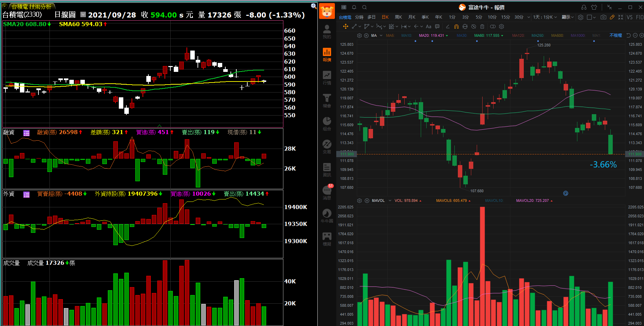Screen dimensions: 644x326
Task: Expand the trend line tool options arrow
Action: pos(360,26)
